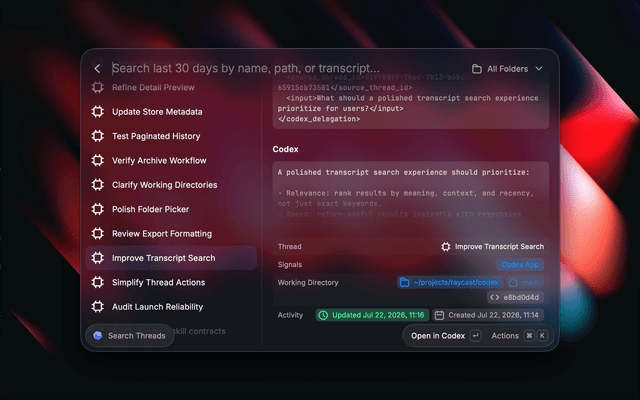
Task: Click the ~/projects/raycast/codex directory tag
Action: pos(450,282)
